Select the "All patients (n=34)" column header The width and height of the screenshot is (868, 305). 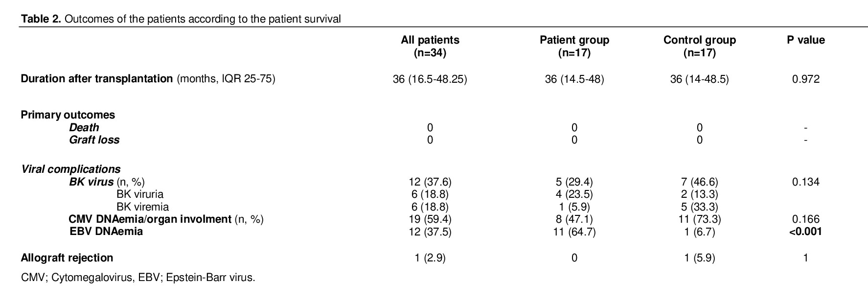click(x=430, y=47)
